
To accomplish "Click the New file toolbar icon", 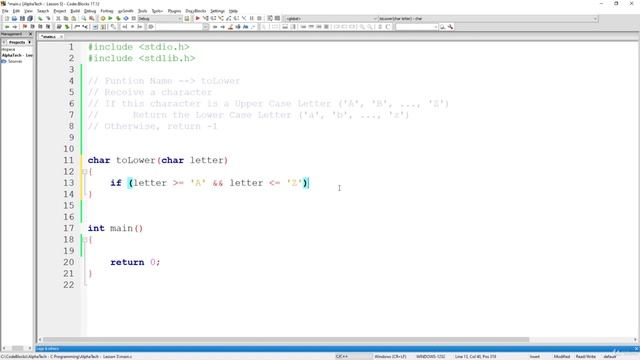I will [x=7, y=18].
